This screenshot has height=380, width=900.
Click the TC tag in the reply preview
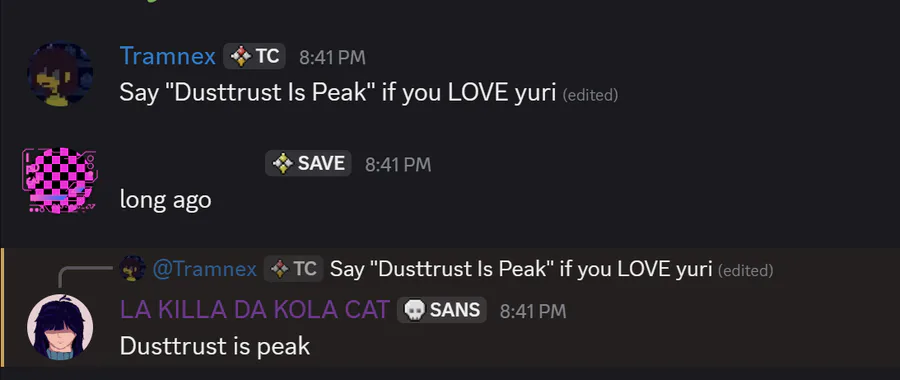293,269
